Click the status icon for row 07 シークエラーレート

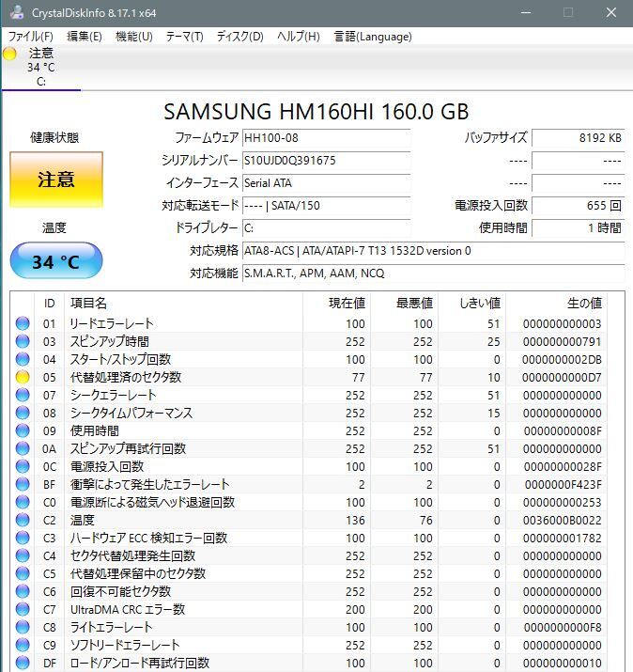(23, 395)
